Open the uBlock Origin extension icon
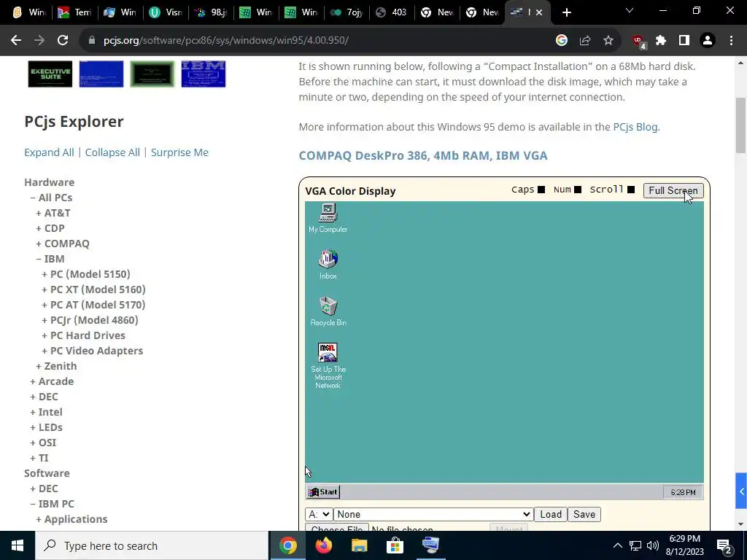747x560 pixels. coord(638,42)
